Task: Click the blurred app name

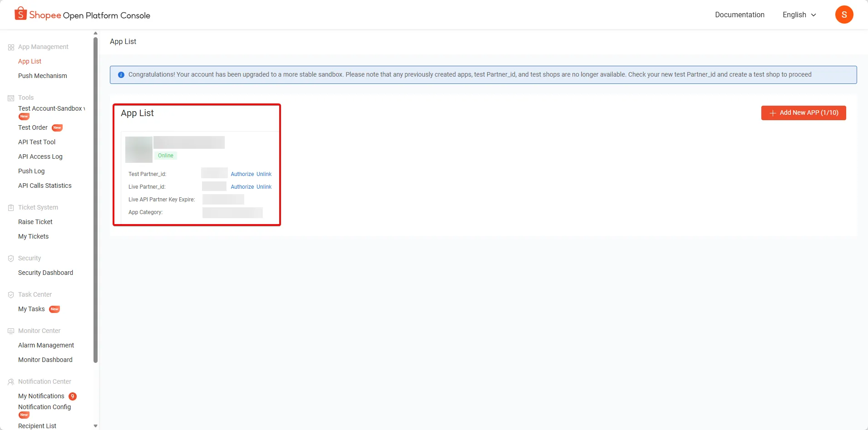Action: pos(189,142)
